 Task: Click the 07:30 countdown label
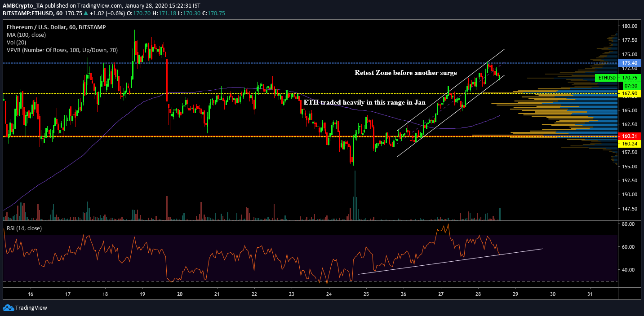coord(630,85)
